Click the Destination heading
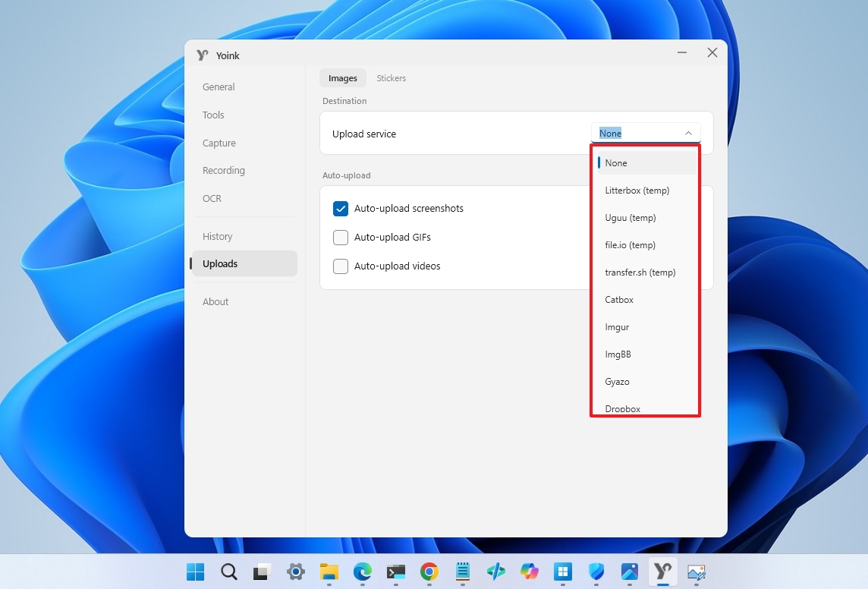The height and width of the screenshot is (589, 868). click(x=344, y=101)
